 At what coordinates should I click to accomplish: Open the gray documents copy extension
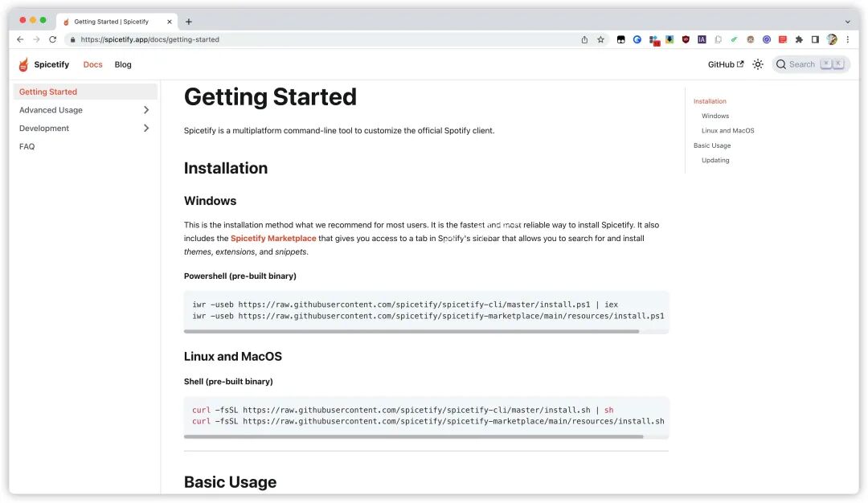(x=718, y=39)
